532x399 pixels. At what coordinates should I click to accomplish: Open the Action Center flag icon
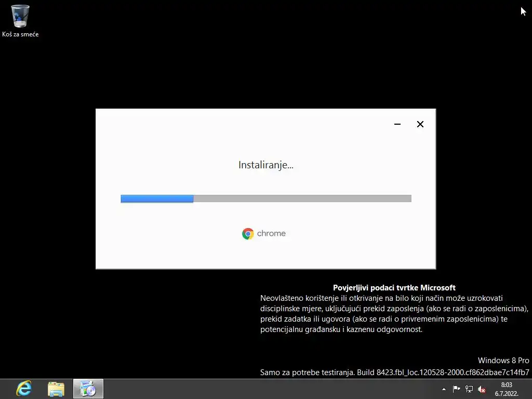(x=456, y=389)
